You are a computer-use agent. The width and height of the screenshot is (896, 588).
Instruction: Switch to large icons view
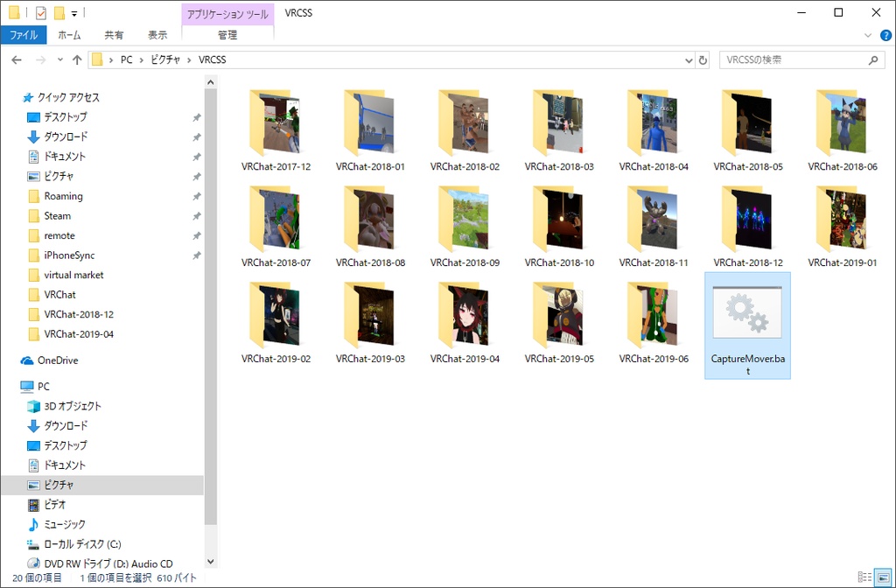884,577
